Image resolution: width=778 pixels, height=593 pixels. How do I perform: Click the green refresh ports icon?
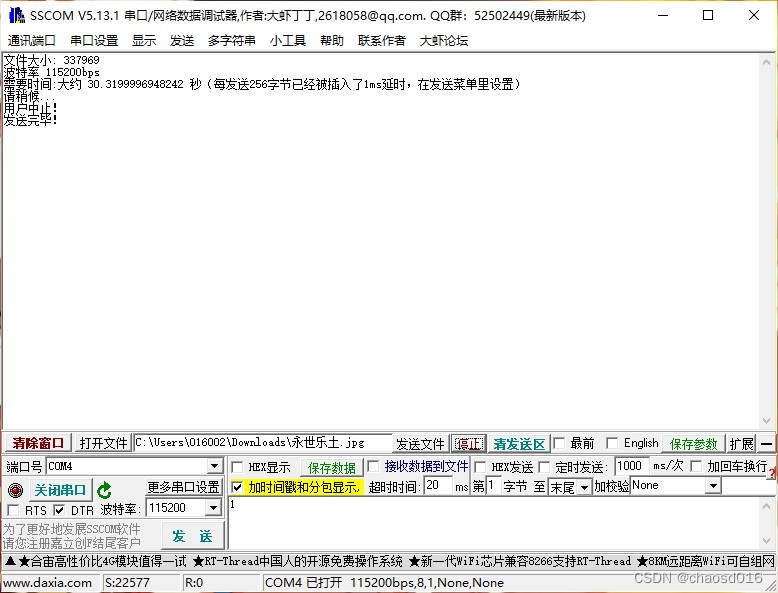104,491
